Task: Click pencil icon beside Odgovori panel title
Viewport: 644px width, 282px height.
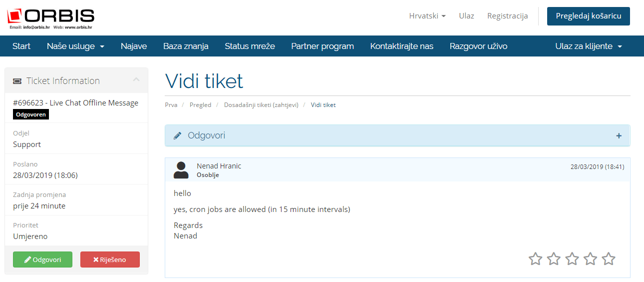Action: [177, 135]
